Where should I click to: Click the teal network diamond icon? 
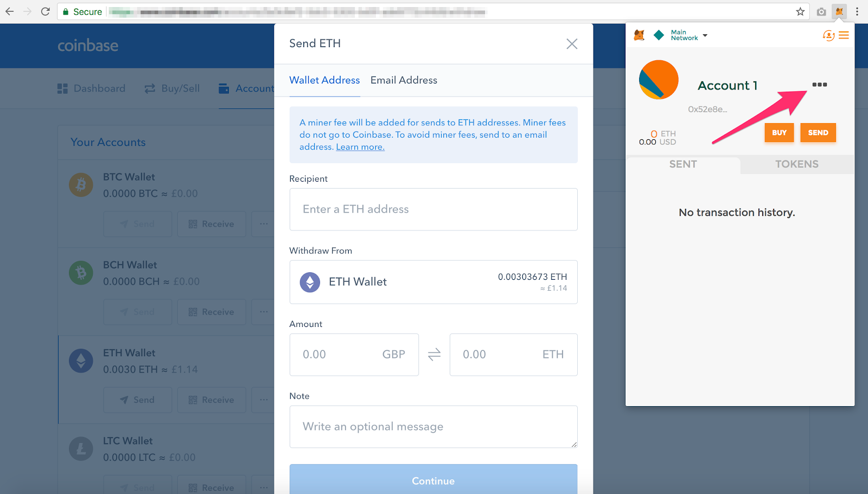[x=659, y=35]
